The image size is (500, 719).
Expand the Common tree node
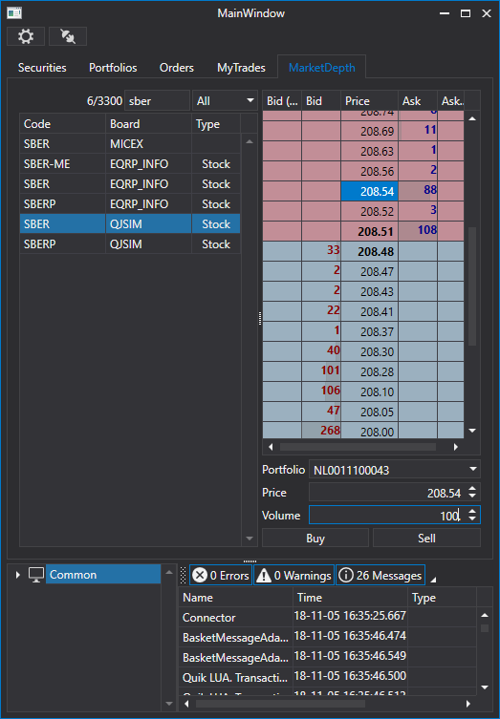pyautogui.click(x=18, y=575)
